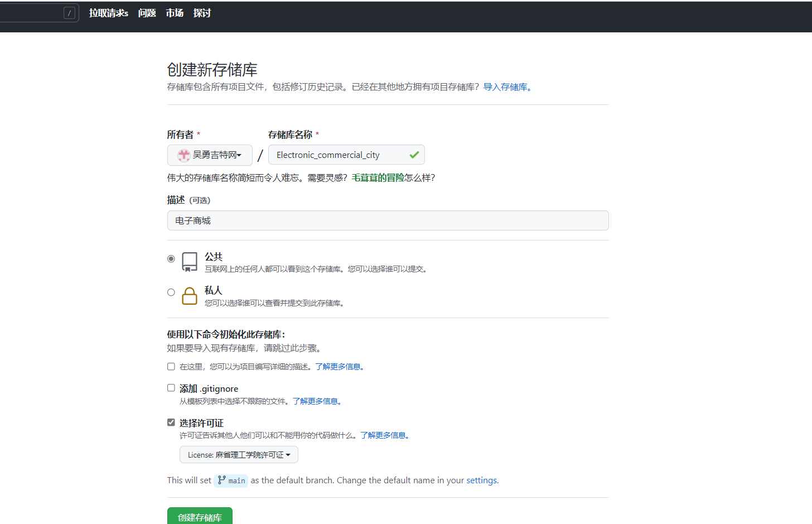Open the owner dropdown 吴勇吉特网
The height and width of the screenshot is (524, 812).
(210, 155)
